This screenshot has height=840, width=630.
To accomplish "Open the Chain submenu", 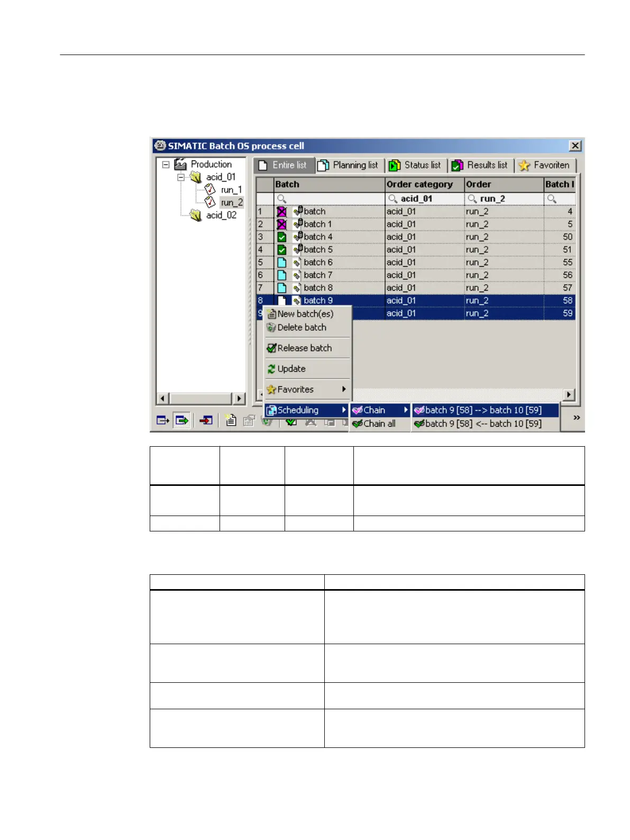I will click(380, 410).
